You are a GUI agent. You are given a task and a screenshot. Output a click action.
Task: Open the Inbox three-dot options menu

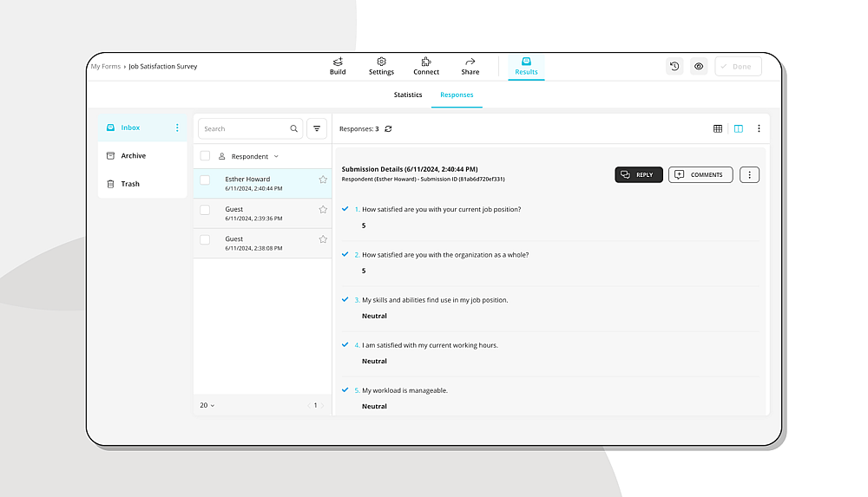177,128
